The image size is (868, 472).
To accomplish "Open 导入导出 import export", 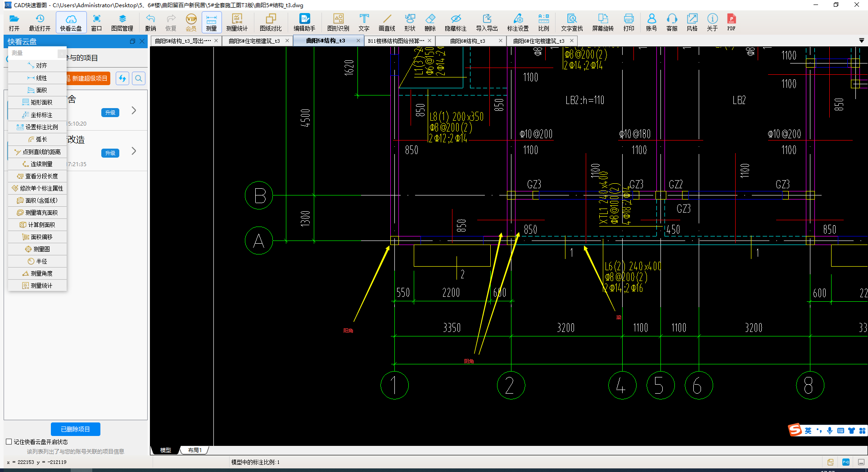I will (x=487, y=22).
